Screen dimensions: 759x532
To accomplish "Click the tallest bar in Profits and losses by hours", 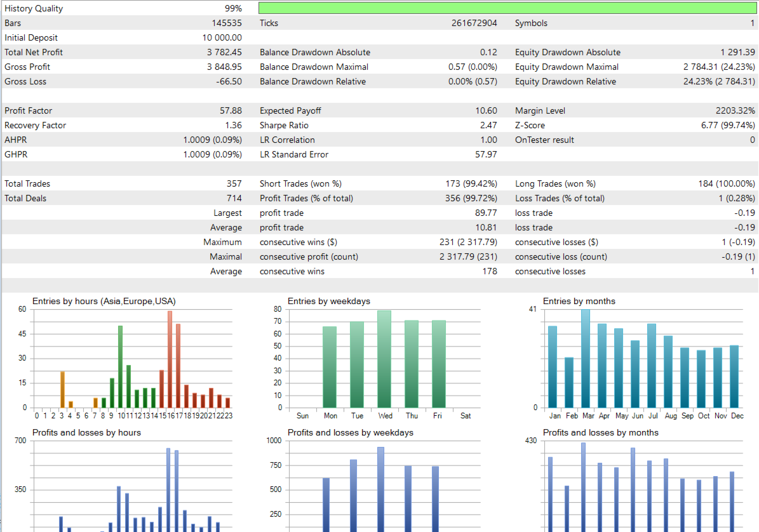I will 168,490.
